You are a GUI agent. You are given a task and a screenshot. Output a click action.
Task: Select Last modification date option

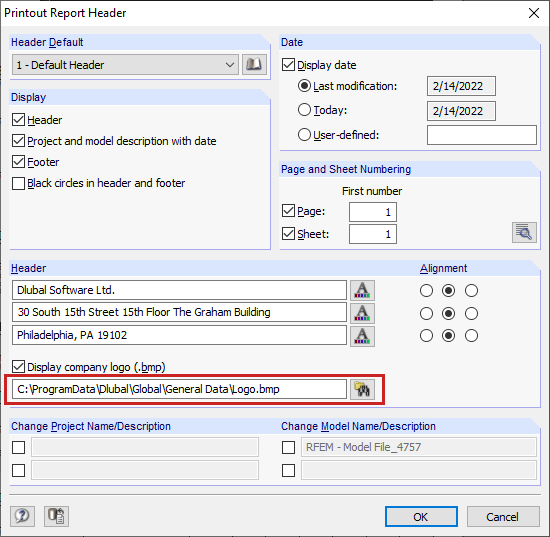[304, 86]
